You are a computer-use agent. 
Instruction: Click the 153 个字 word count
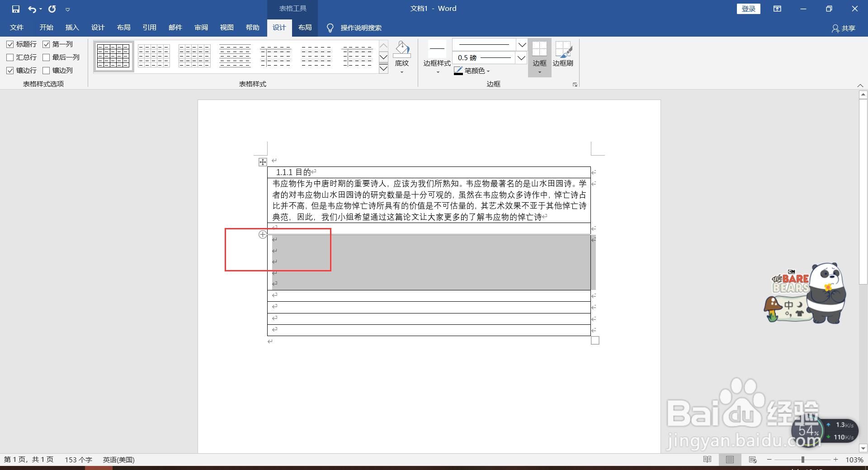point(78,460)
